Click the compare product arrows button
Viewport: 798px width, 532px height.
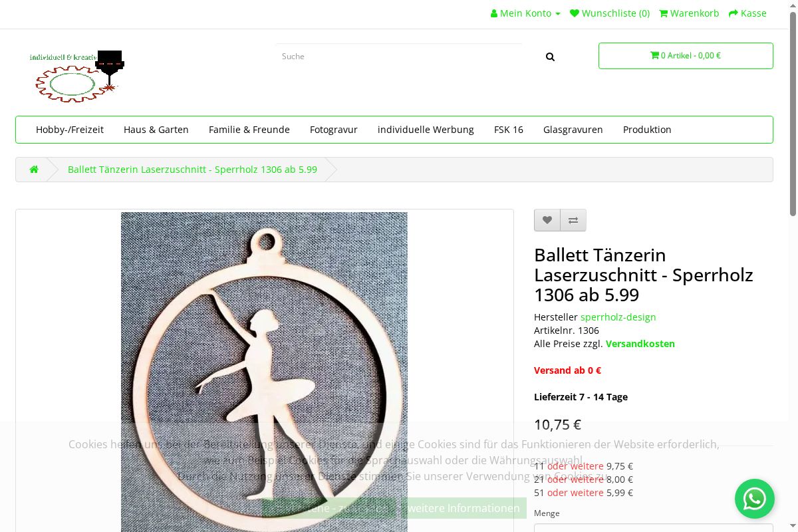[573, 220]
